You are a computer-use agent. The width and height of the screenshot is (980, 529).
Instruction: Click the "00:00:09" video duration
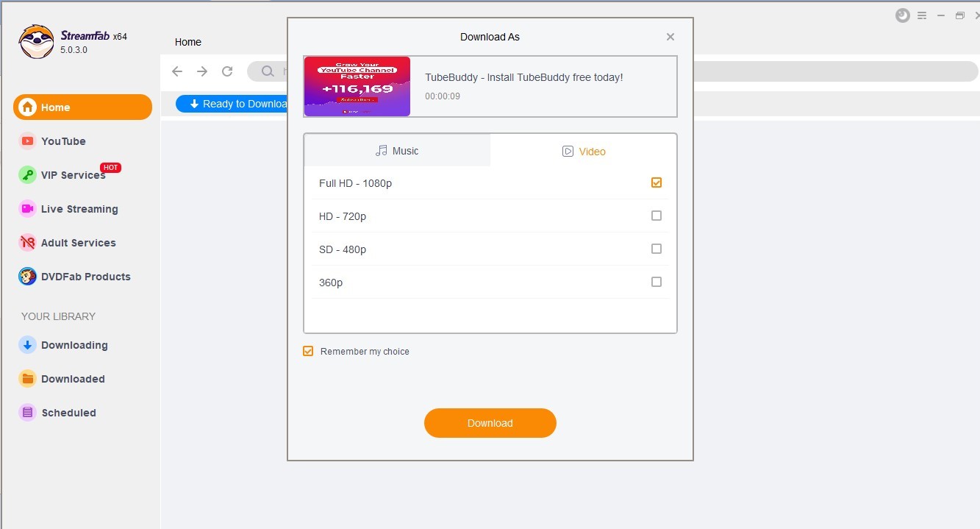[x=443, y=96]
